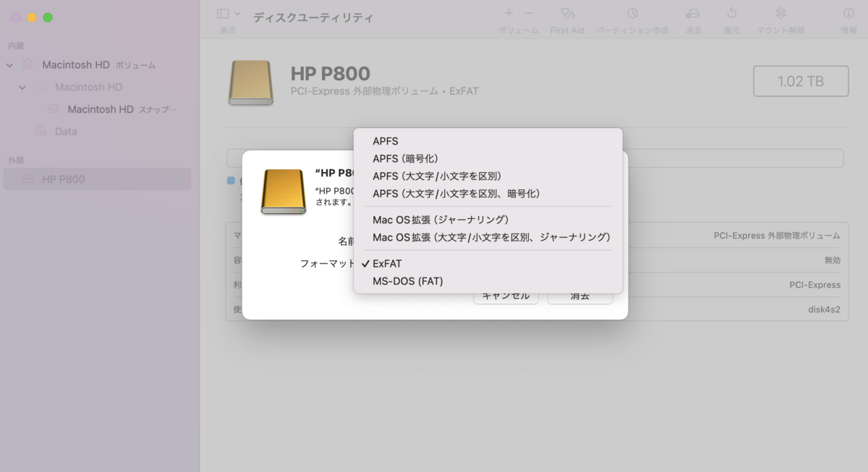The image size is (868, 472).
Task: Select Macintosh HD スナップ row in sidebar
Action: click(97, 109)
